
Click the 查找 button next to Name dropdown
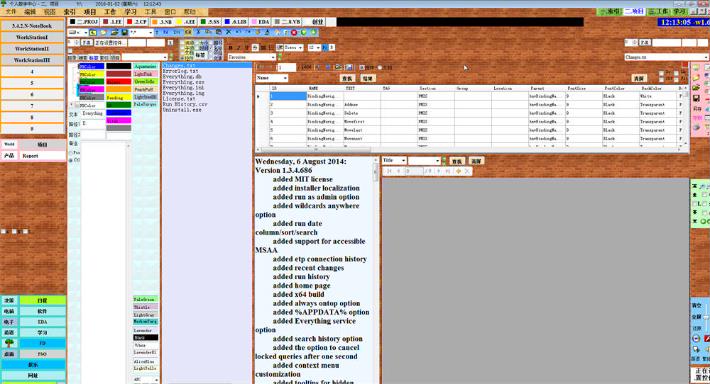click(347, 78)
